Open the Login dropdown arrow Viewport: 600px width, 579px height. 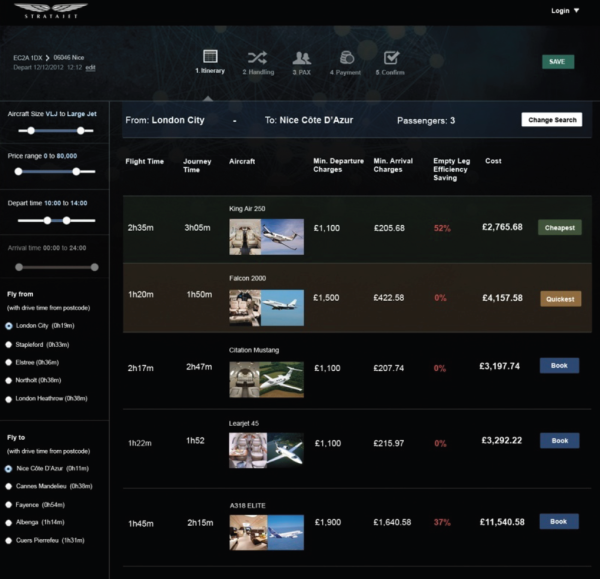click(576, 10)
